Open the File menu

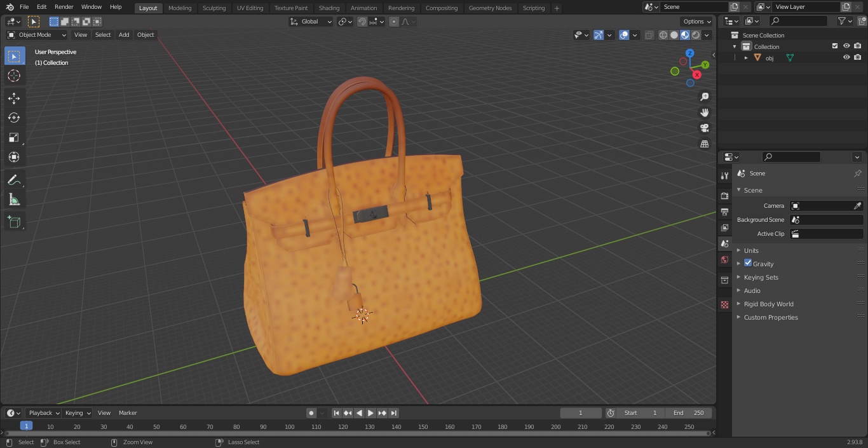24,7
